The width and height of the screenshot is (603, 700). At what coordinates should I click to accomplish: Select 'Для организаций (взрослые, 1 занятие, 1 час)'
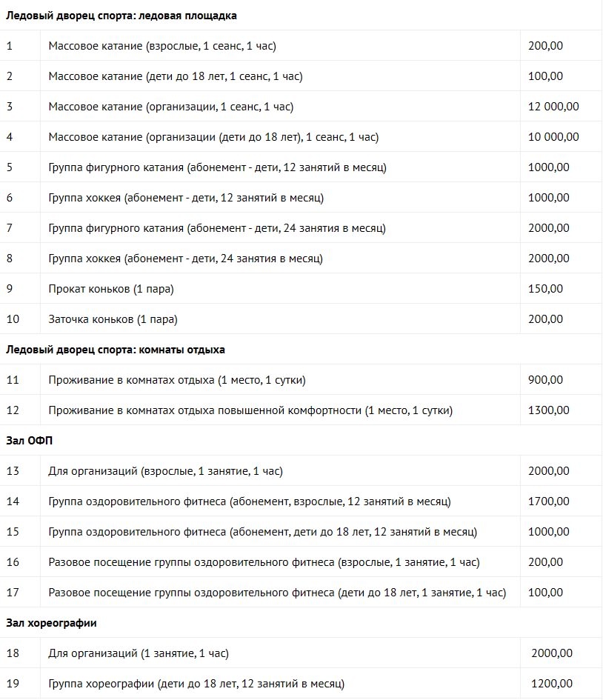(x=165, y=471)
